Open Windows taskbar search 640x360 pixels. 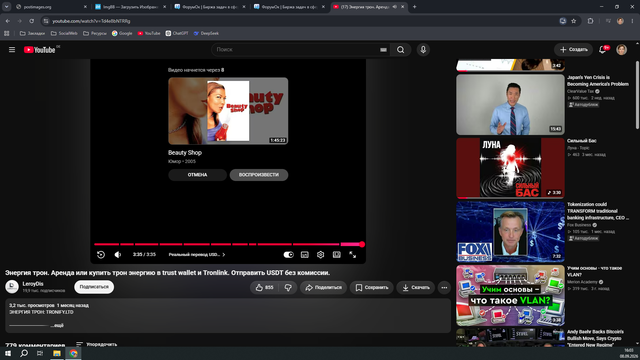24,353
